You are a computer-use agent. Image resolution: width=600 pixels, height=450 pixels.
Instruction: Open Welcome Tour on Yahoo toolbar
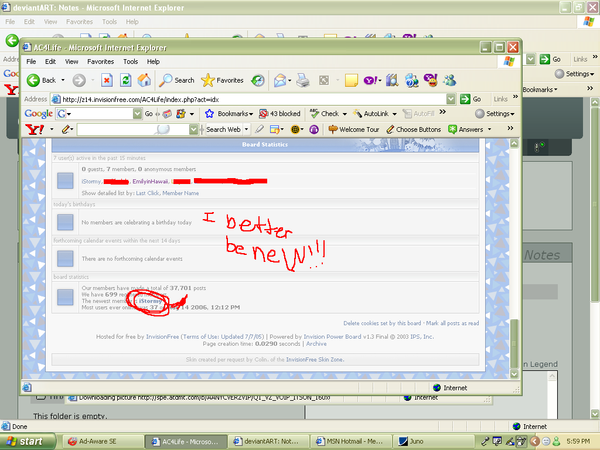(x=354, y=129)
